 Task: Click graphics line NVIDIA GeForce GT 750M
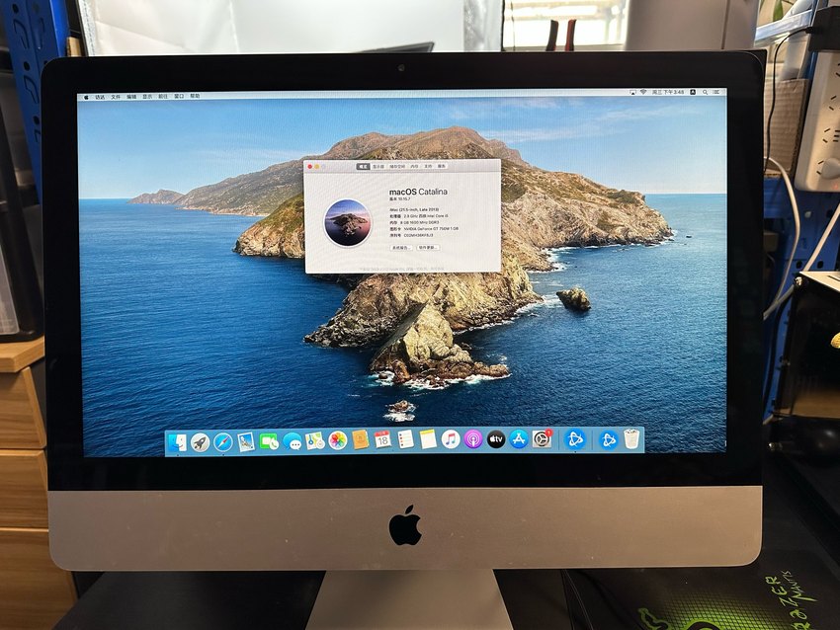[424, 228]
